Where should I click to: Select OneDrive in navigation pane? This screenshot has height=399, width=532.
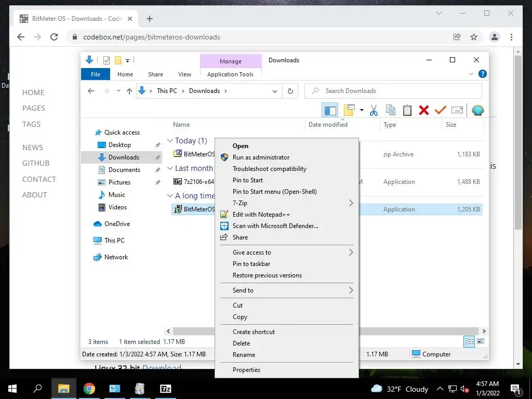pyautogui.click(x=117, y=223)
